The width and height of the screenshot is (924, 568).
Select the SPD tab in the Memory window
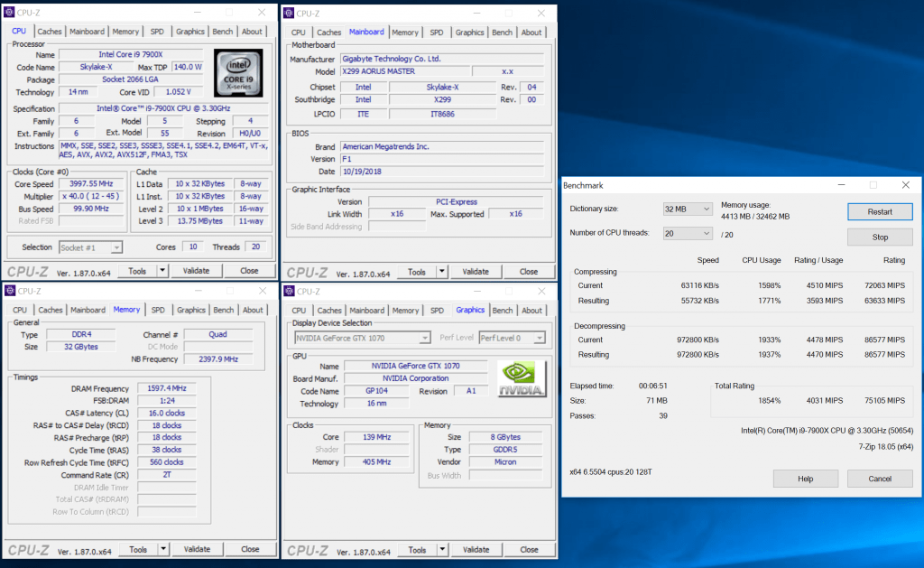(x=158, y=310)
